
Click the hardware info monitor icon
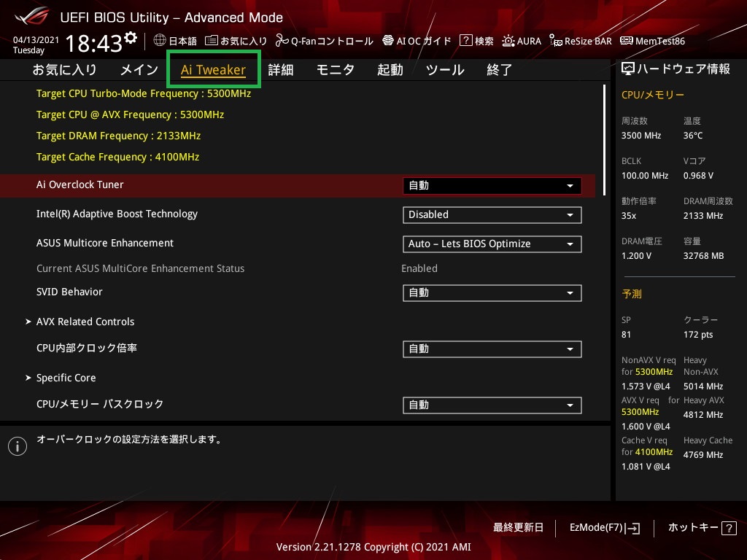click(628, 69)
